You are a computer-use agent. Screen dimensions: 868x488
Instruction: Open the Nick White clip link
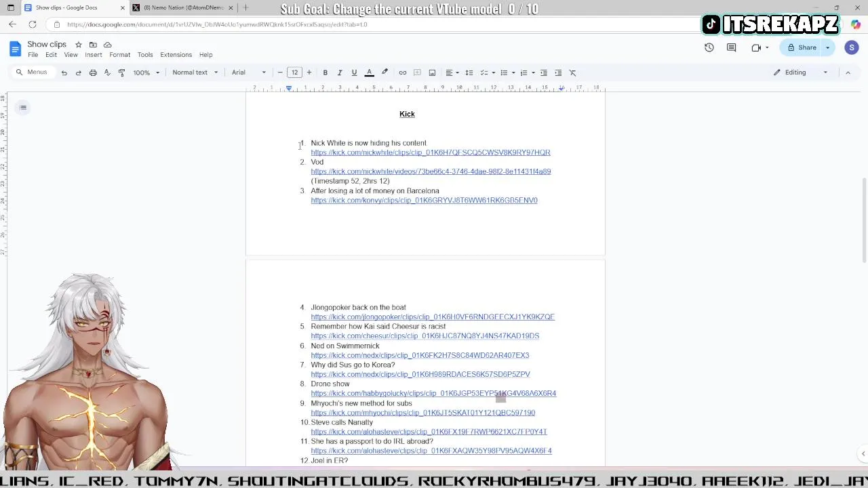(431, 152)
